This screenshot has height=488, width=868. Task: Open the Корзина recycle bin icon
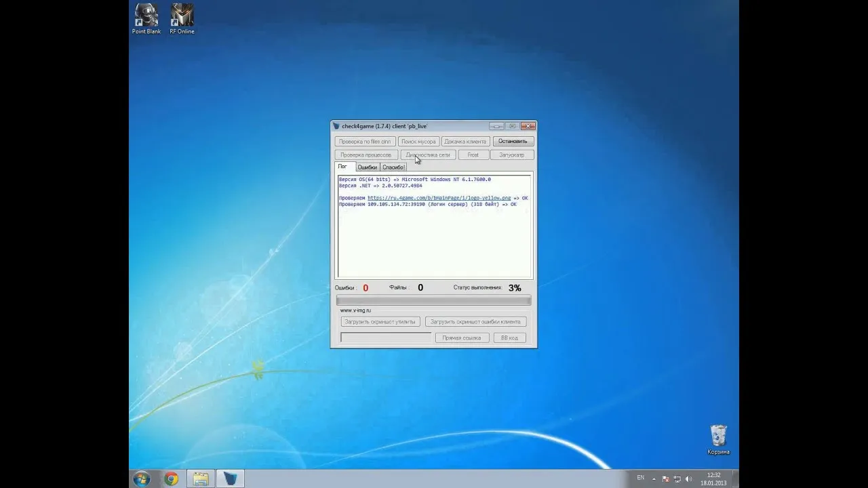coord(718,440)
